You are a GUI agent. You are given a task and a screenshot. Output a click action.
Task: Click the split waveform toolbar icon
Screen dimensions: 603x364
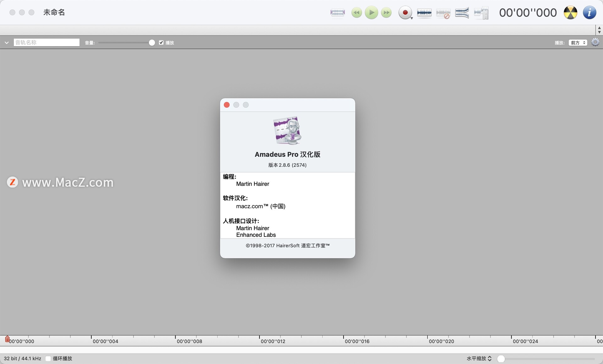click(x=481, y=13)
